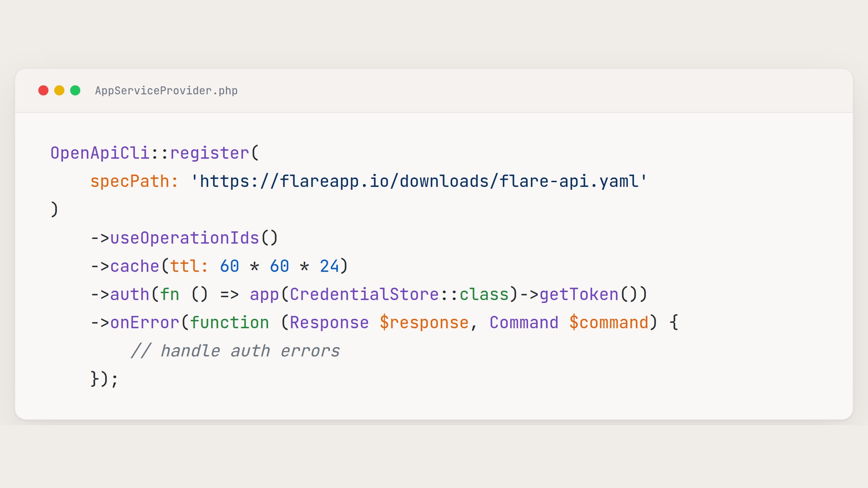Click the $command variable

[609, 323]
